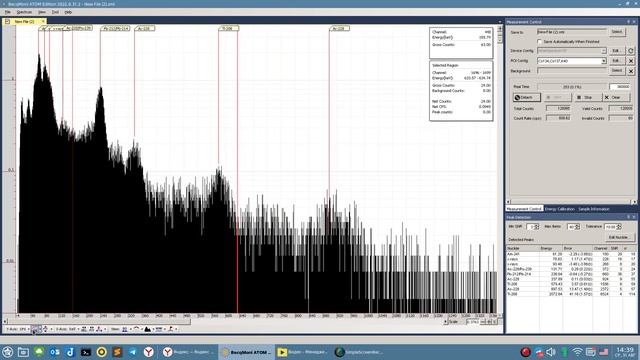Switch to the Sample Information tab
640x360 pixels.
pyautogui.click(x=593, y=209)
